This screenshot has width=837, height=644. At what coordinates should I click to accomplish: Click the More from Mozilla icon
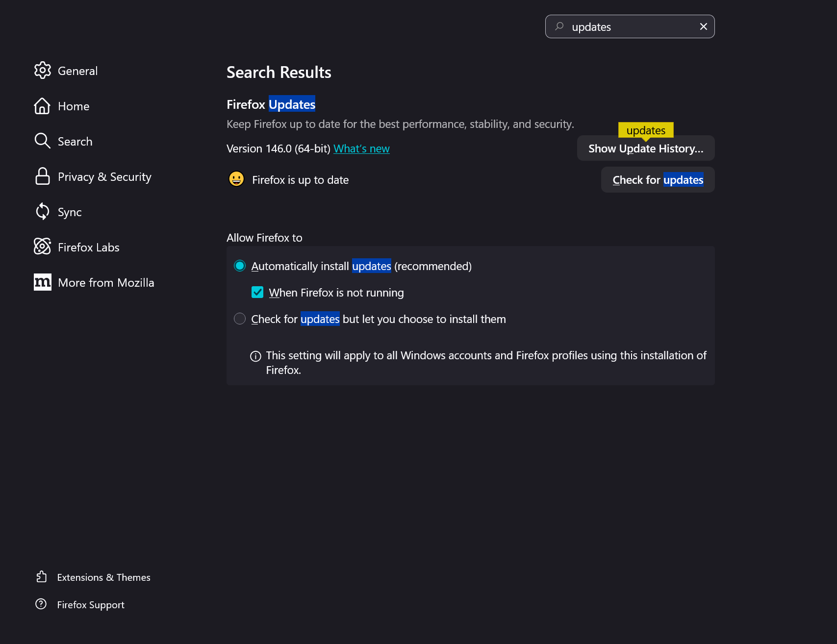coord(43,282)
